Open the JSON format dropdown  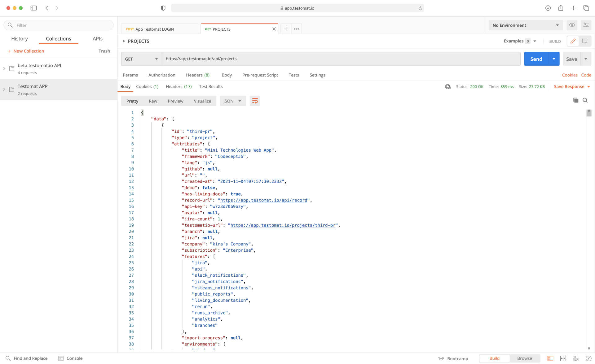(232, 101)
